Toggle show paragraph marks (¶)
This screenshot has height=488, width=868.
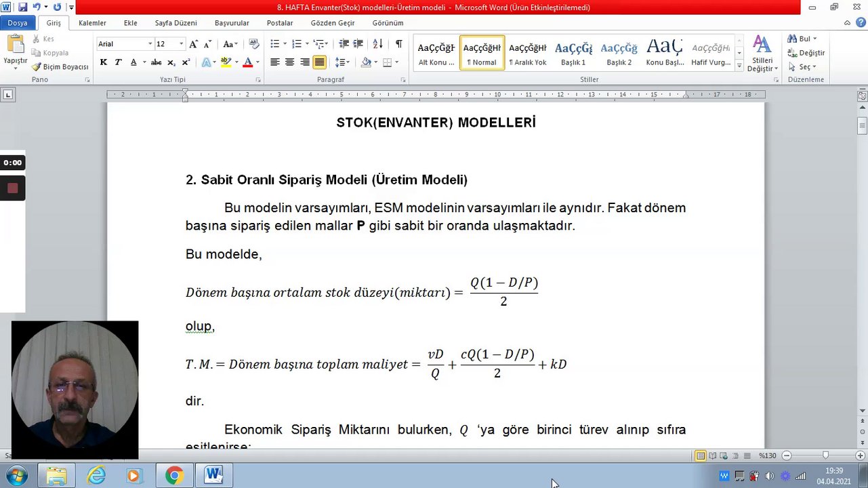click(398, 44)
